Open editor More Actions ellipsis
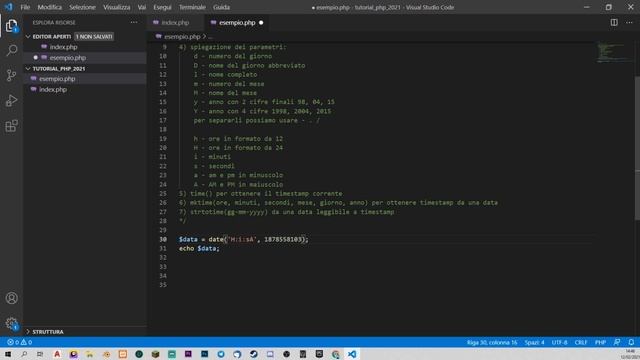The height and width of the screenshot is (360, 640). (629, 22)
